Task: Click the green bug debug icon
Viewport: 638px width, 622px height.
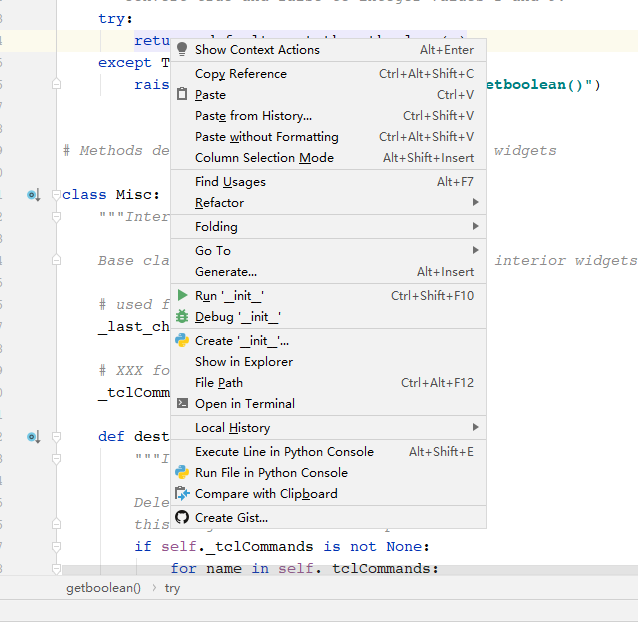Action: (182, 316)
